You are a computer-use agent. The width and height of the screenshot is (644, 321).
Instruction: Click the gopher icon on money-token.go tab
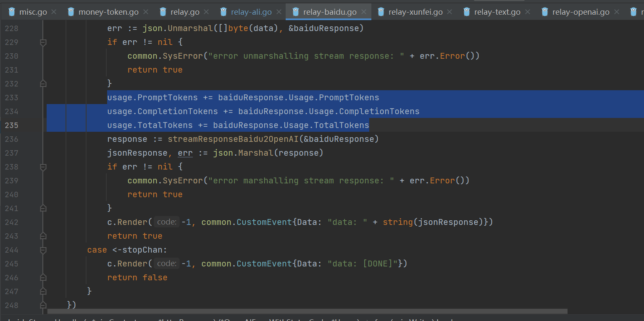click(x=71, y=11)
